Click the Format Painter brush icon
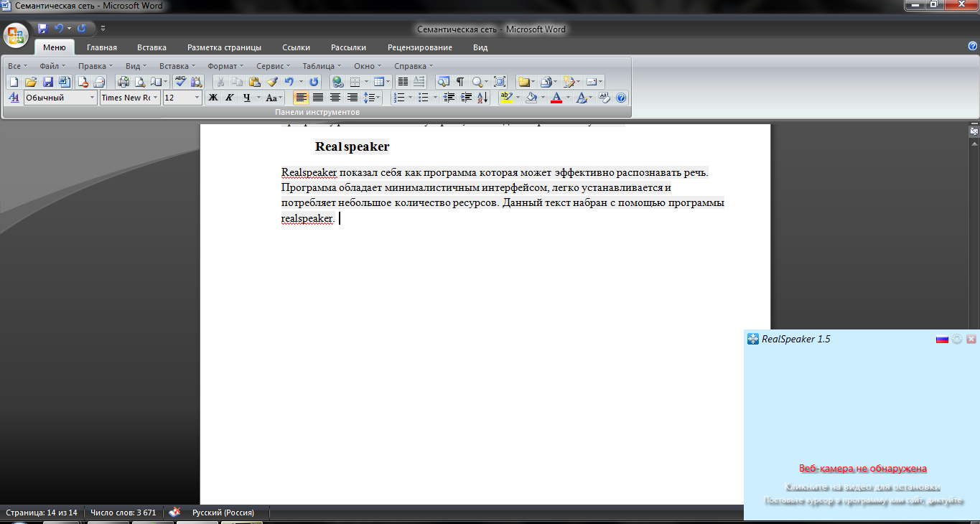This screenshot has width=980, height=524. click(272, 82)
